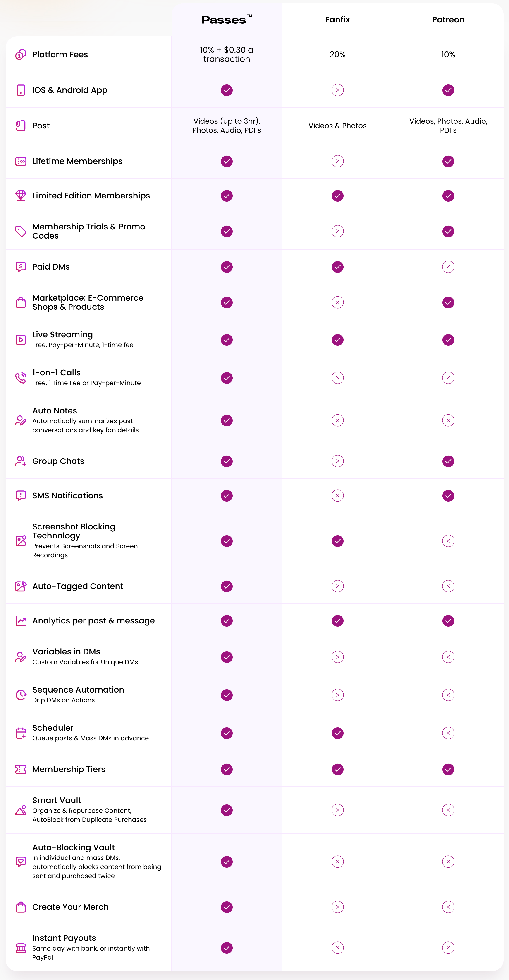Click the Passes platform fee text
Screen dimensions: 509x980
pyautogui.click(x=227, y=54)
